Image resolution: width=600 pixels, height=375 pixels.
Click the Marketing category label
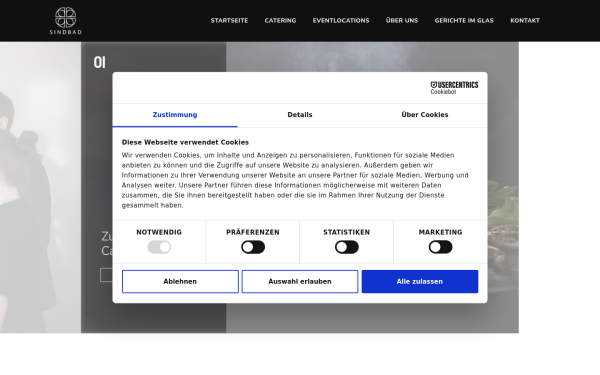[x=440, y=232]
